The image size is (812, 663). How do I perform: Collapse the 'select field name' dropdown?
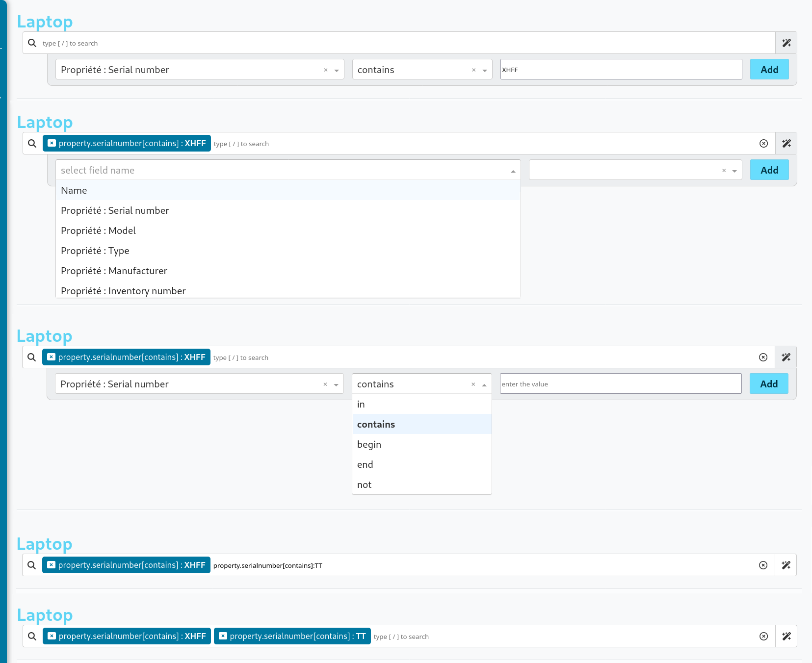point(513,171)
